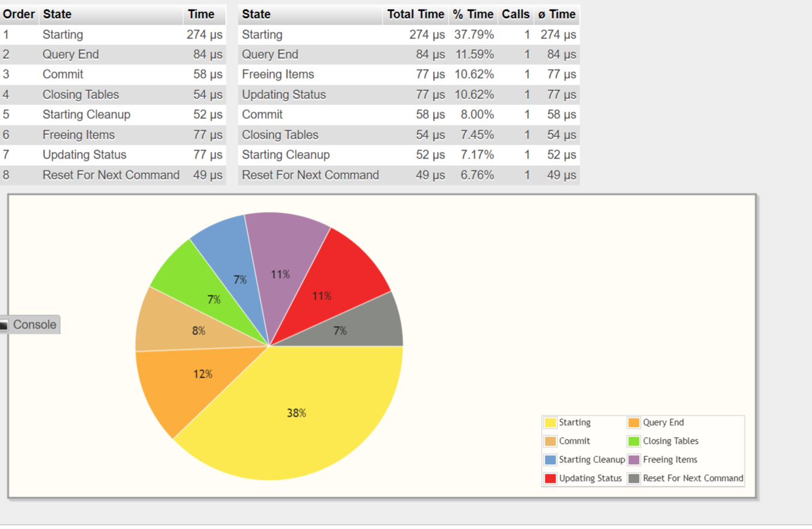Click the Console terminal icon

tap(4, 325)
